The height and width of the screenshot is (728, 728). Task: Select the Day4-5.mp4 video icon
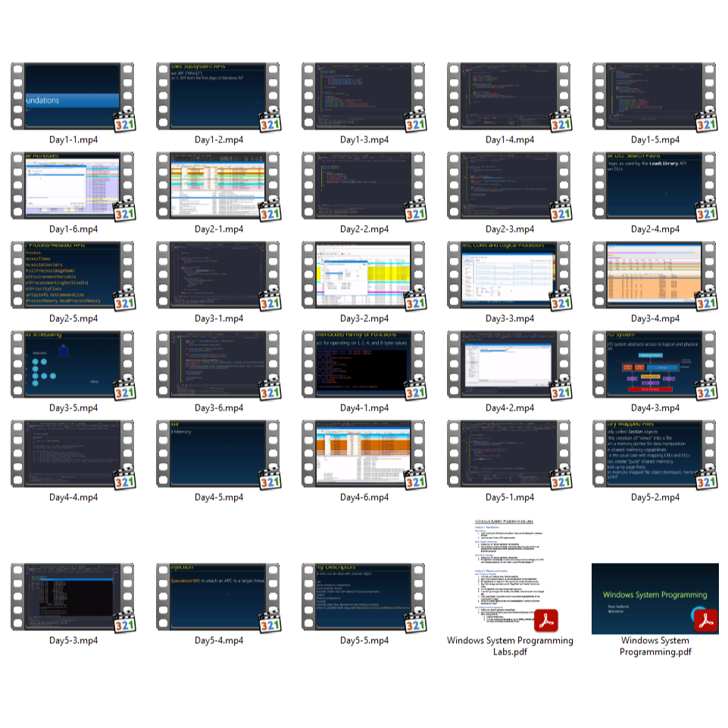218,454
